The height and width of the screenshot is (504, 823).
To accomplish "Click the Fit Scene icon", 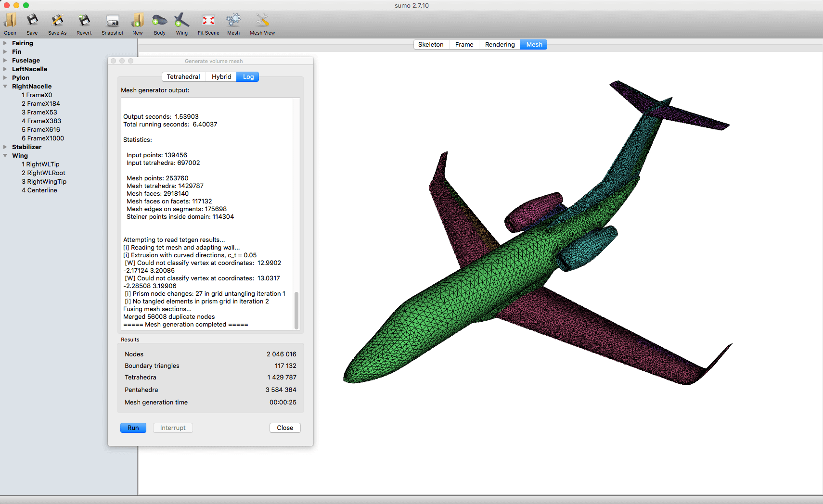I will [208, 21].
